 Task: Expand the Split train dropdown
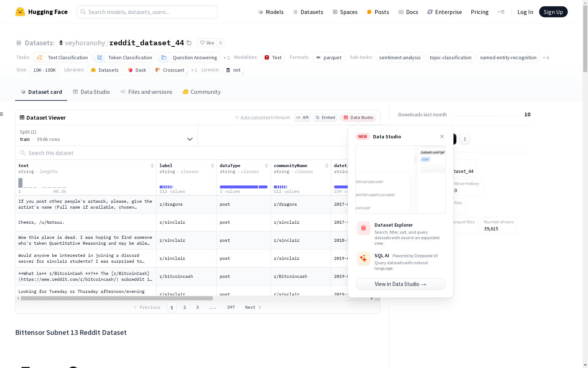[107, 135]
